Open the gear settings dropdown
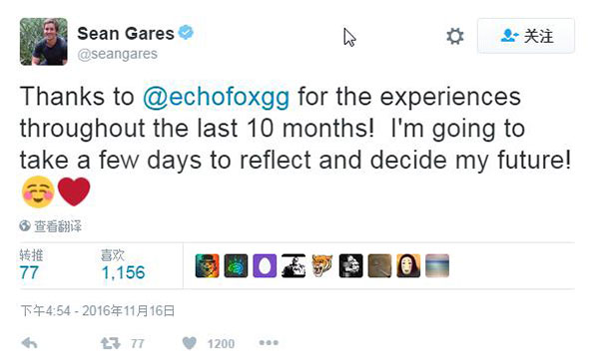 455,36
